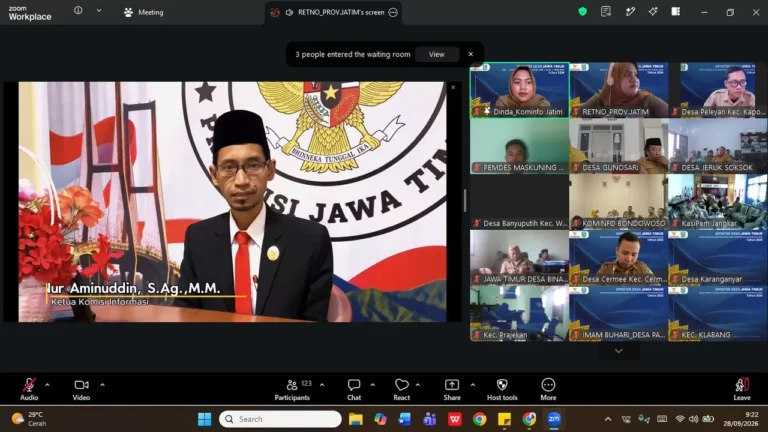This screenshot has height=432, width=768.
Task: Click divider handle between share and gallery
Action: pos(465,200)
